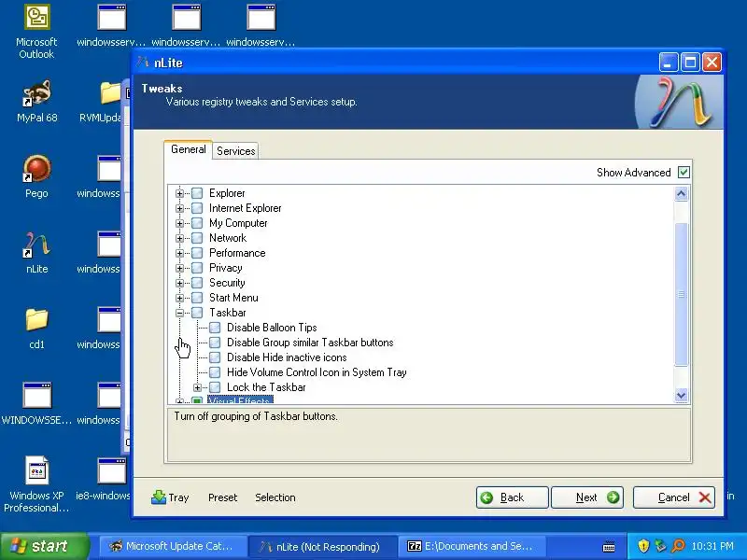Click the tweaks list scrollbar thumb
747x560 pixels.
point(682,294)
